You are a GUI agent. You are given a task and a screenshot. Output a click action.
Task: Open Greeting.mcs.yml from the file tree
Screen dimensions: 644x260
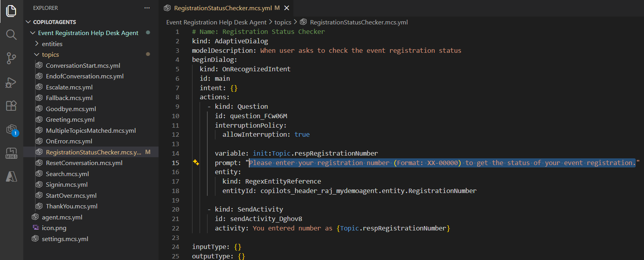click(x=70, y=120)
